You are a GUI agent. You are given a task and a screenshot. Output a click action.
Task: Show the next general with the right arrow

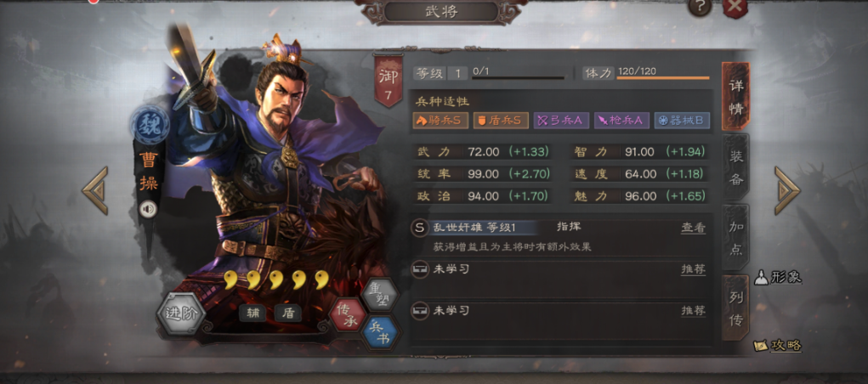click(x=786, y=190)
